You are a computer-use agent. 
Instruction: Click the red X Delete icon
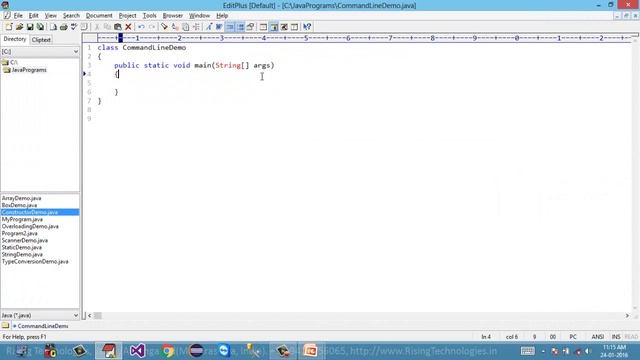point(128,27)
